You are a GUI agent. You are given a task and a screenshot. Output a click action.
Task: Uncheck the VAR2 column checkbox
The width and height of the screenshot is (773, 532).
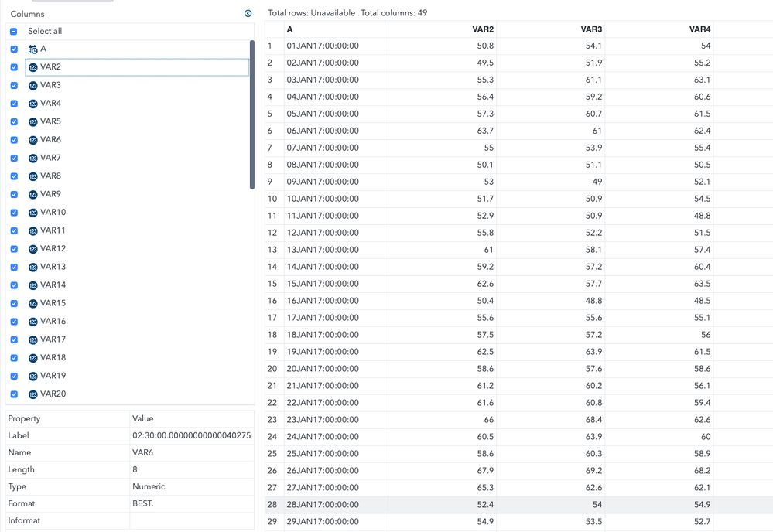point(14,67)
